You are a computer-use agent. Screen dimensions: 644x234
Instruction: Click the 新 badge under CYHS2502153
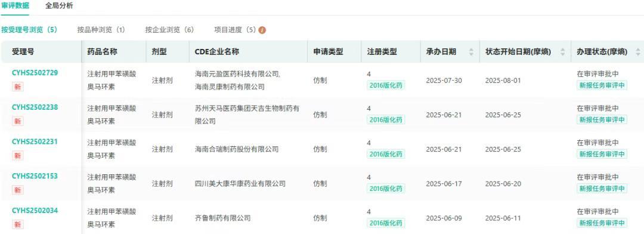tap(18, 190)
